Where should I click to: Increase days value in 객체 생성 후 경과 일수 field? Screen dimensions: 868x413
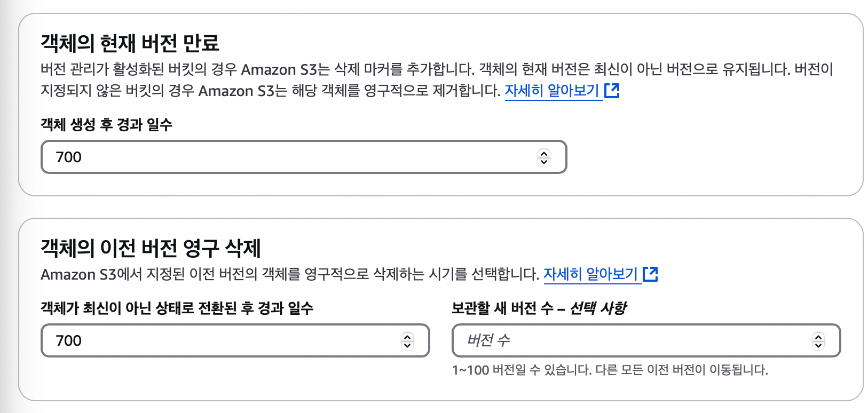[x=544, y=154]
